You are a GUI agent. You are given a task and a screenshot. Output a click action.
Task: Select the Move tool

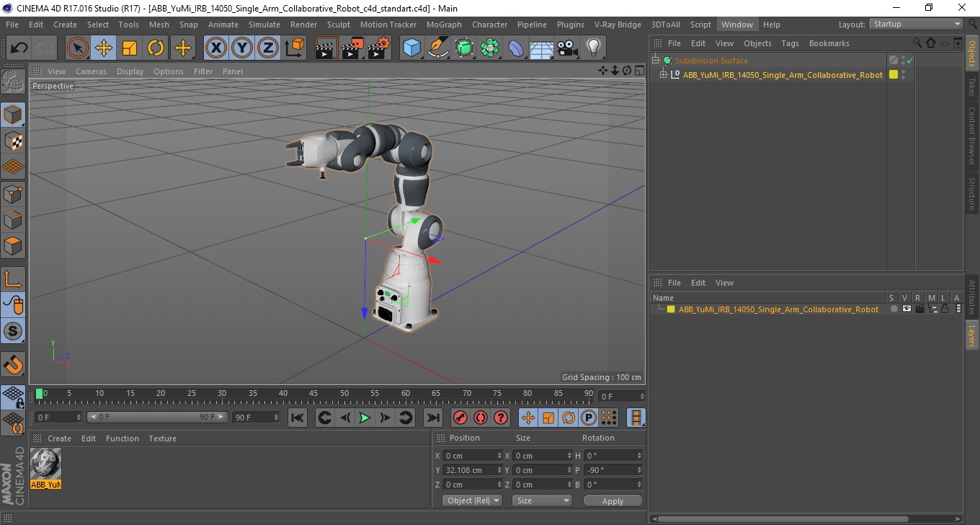[x=104, y=48]
